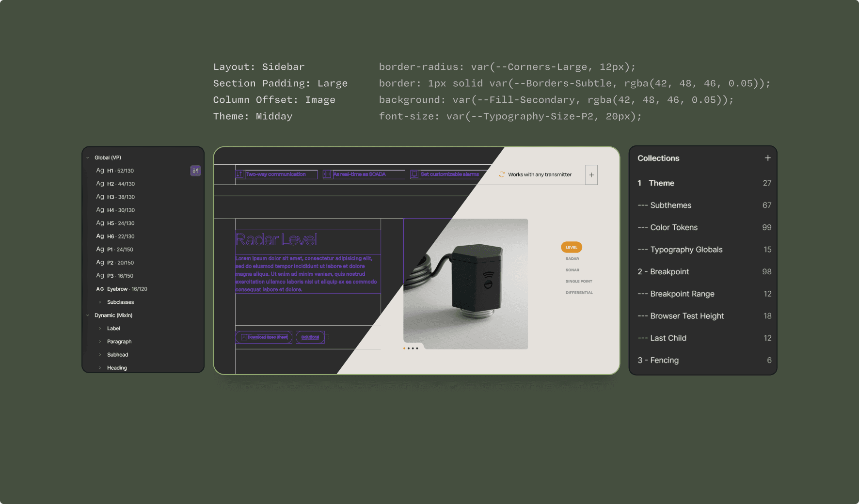Click the sensor product image
The height and width of the screenshot is (504, 859).
466,284
